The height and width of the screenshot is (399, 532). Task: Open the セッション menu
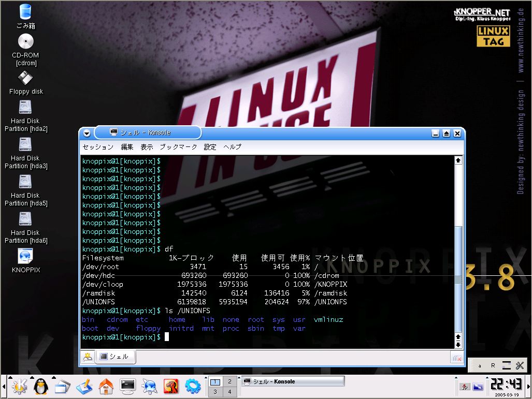tap(98, 147)
